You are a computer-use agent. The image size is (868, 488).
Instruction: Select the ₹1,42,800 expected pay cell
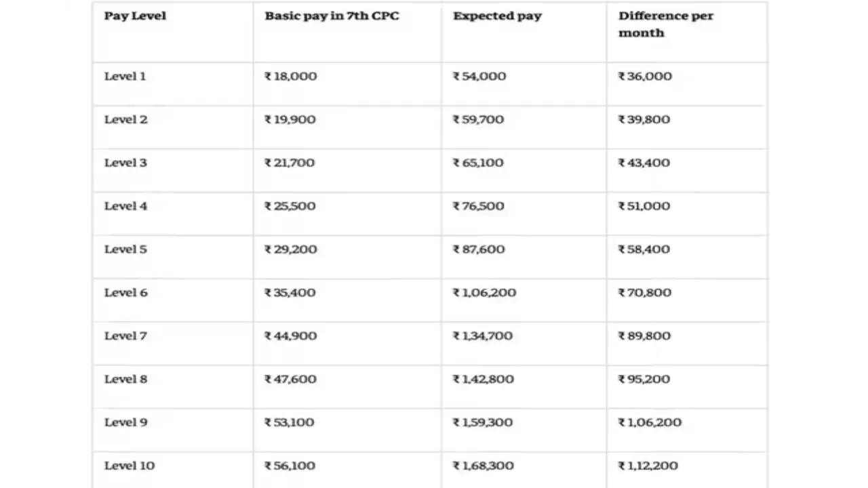pos(483,380)
